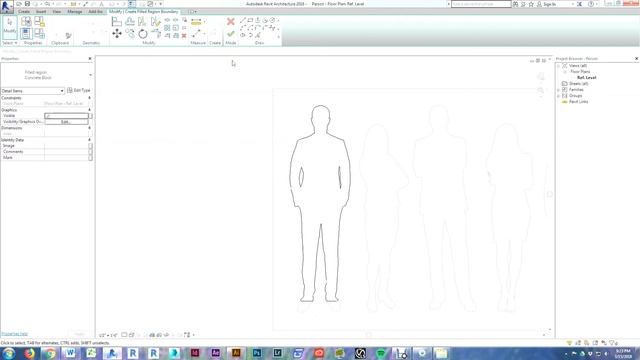640x360 pixels.
Task: Open the Manage tab
Action: click(x=75, y=11)
